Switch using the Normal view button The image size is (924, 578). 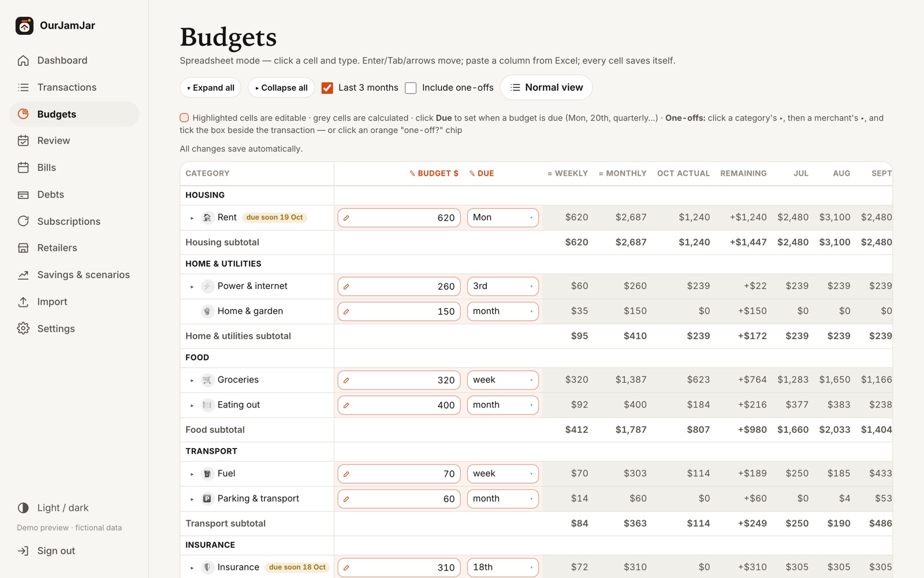tap(546, 87)
